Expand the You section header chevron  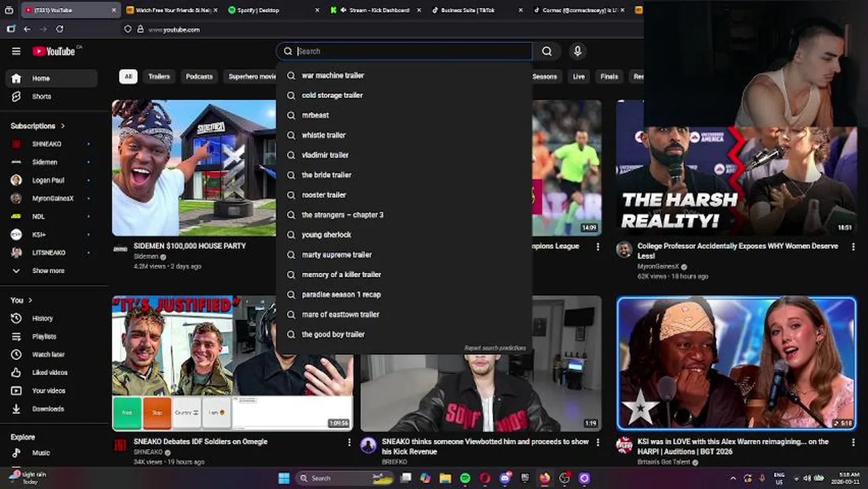(x=30, y=300)
